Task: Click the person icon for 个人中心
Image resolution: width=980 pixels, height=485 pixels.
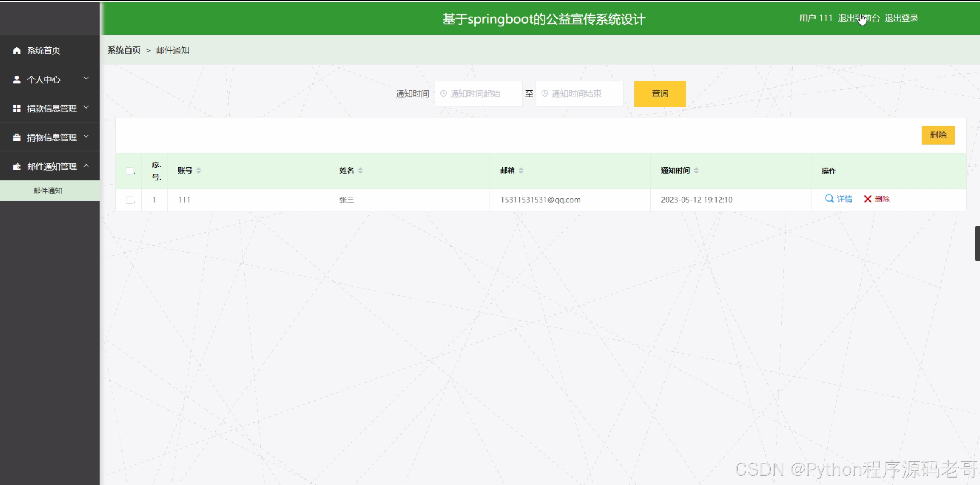Action: (16, 79)
